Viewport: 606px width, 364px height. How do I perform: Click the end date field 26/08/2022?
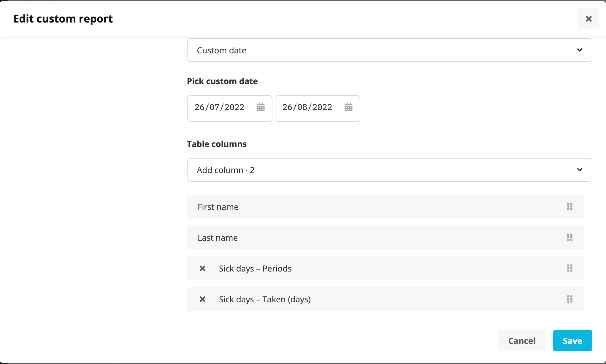tap(317, 108)
